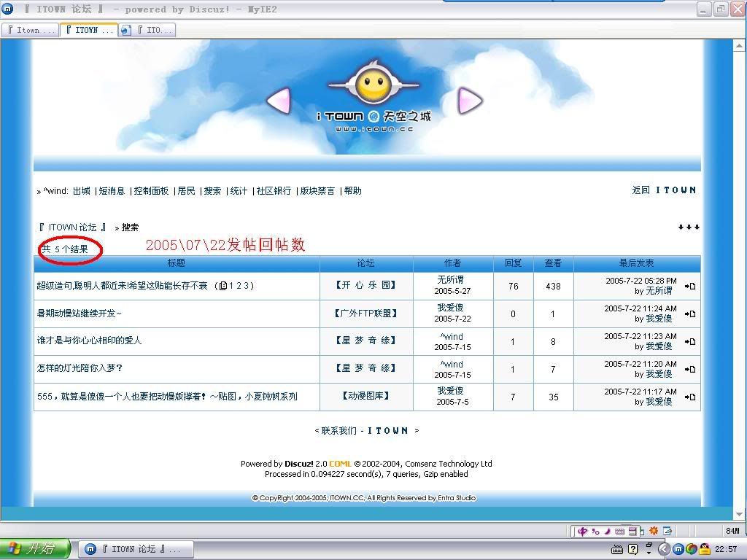Open the 动漫图库 forum link

pos(366,396)
